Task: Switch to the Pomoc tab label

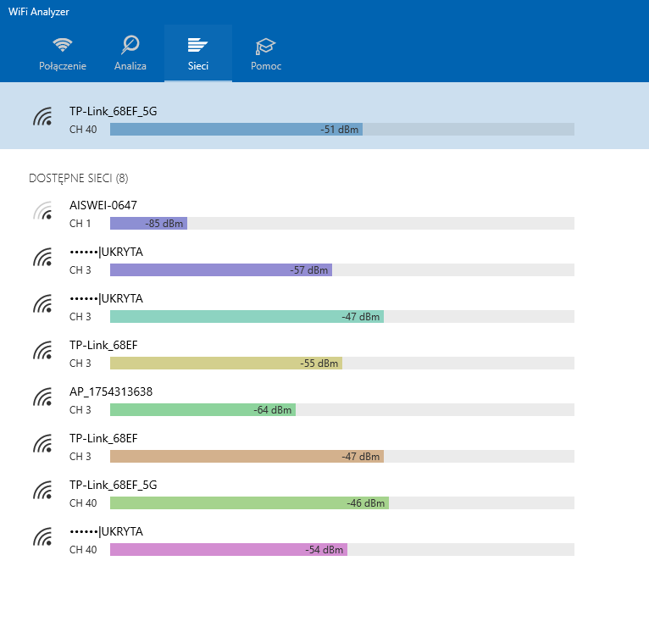Action: point(266,66)
